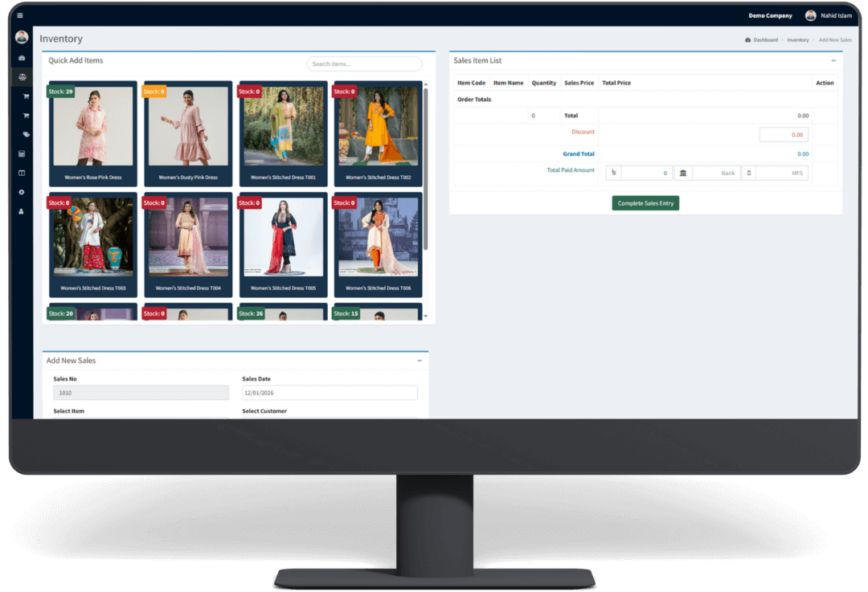Go to Dashboard breadcrumb link
Viewport: 868px width, 592px height.
point(765,39)
